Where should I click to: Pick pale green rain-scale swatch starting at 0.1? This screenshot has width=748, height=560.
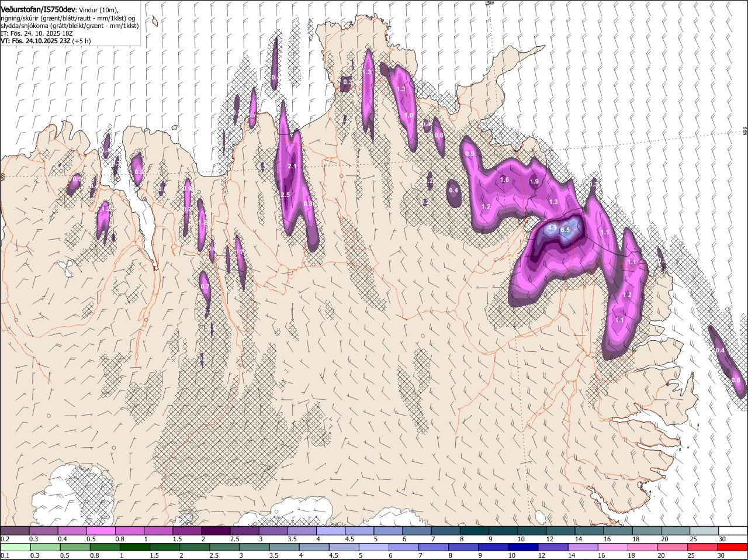click(x=15, y=547)
